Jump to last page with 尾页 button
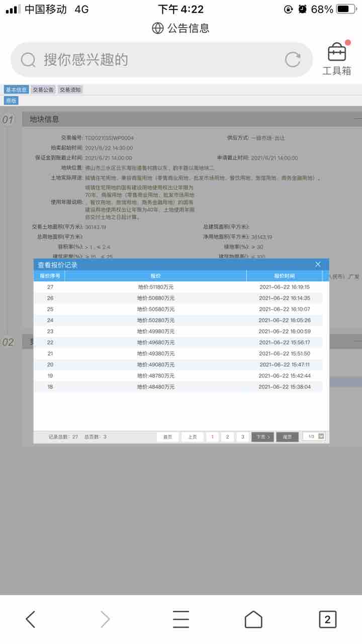Screen dimensions: 362x644 (x=287, y=437)
